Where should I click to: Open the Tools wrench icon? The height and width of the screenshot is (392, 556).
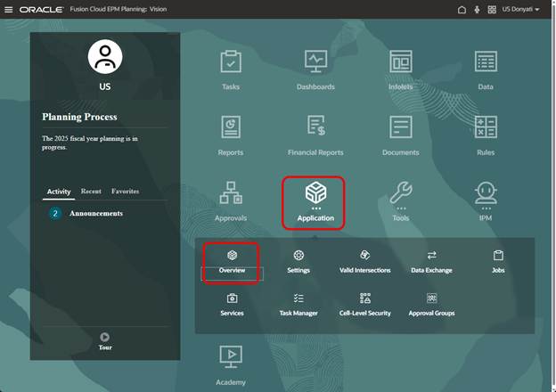(400, 193)
